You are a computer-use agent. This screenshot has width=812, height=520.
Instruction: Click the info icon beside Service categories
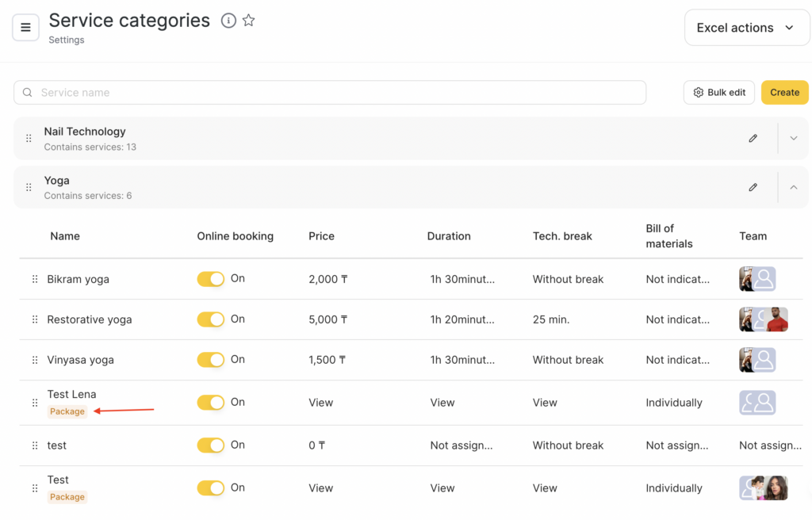click(228, 21)
